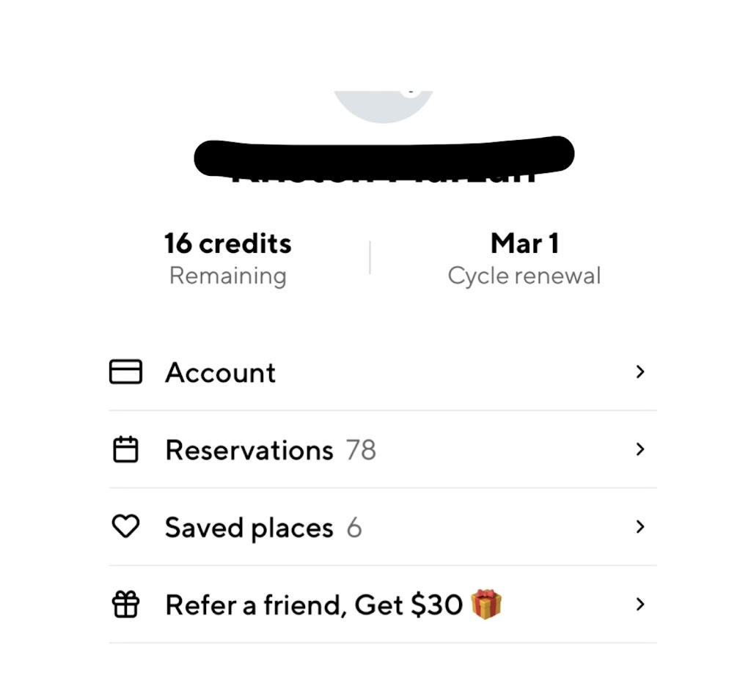Viewport: 751px width, 700px height.
Task: Expand the Account row chevron
Action: (x=640, y=372)
